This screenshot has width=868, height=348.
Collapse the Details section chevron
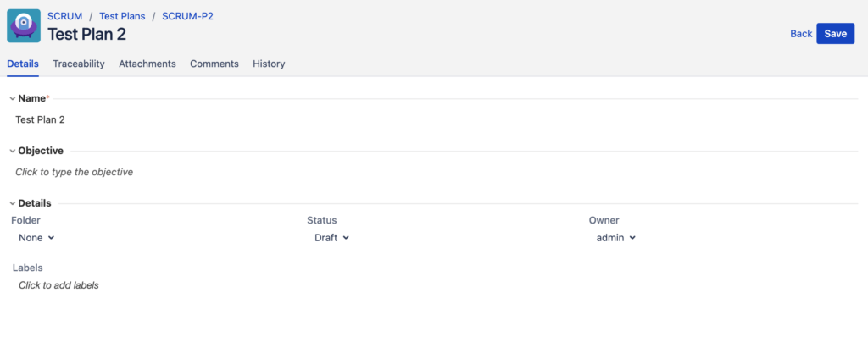12,204
